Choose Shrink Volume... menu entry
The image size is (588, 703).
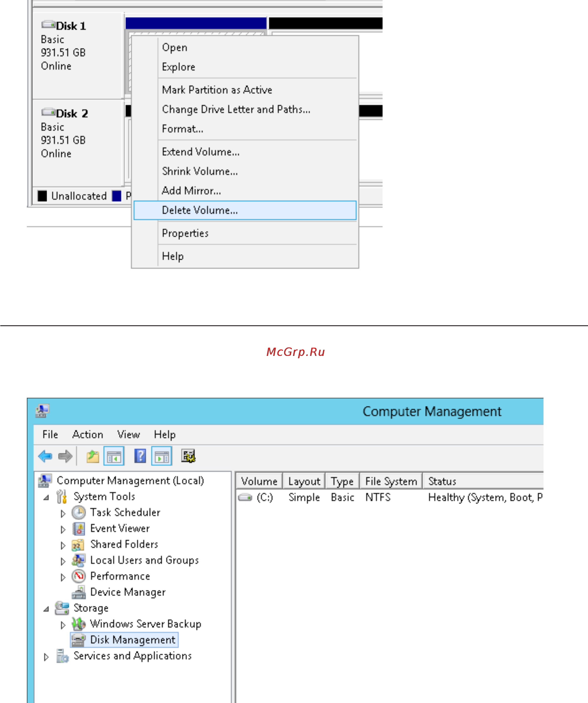pos(245,171)
